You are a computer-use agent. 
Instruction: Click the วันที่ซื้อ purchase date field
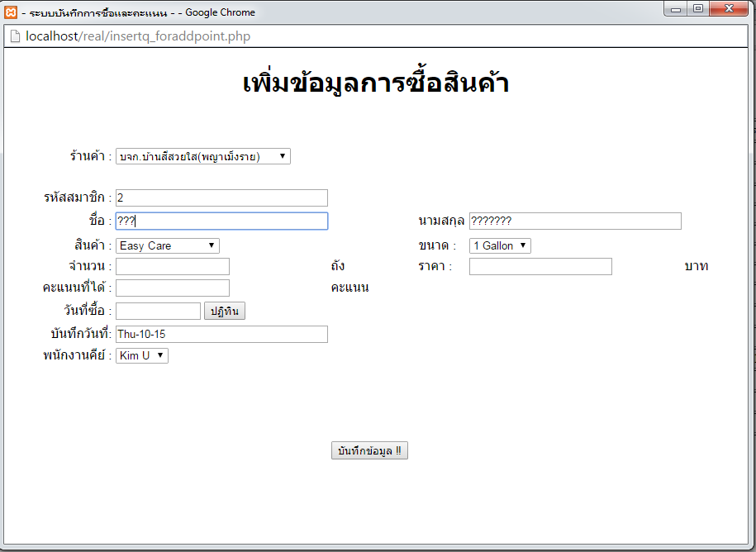[x=158, y=311]
